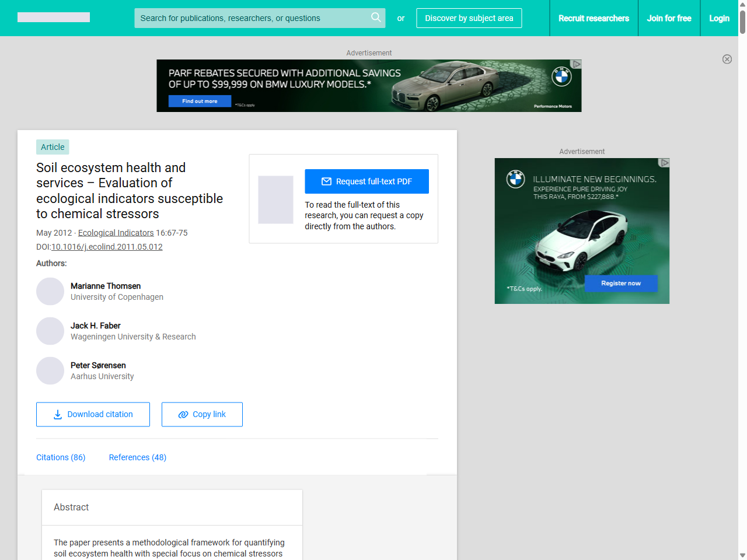Click the scrollbar down arrow

742,555
